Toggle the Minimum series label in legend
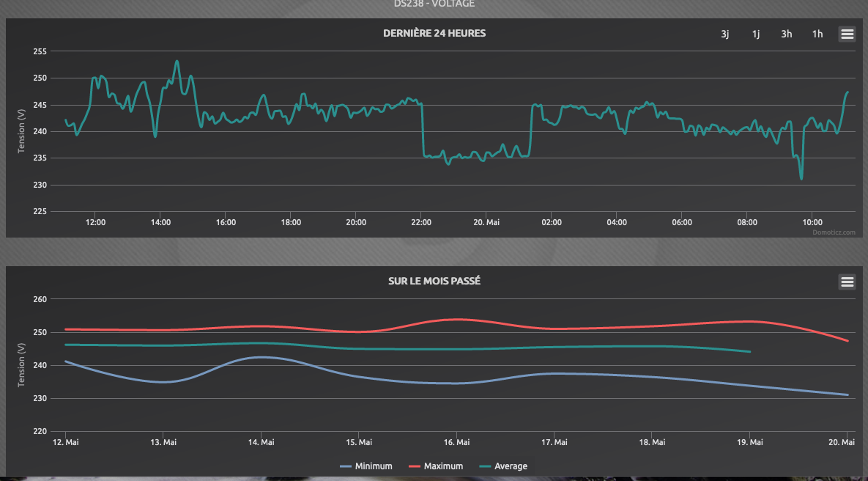The image size is (868, 481). [374, 466]
